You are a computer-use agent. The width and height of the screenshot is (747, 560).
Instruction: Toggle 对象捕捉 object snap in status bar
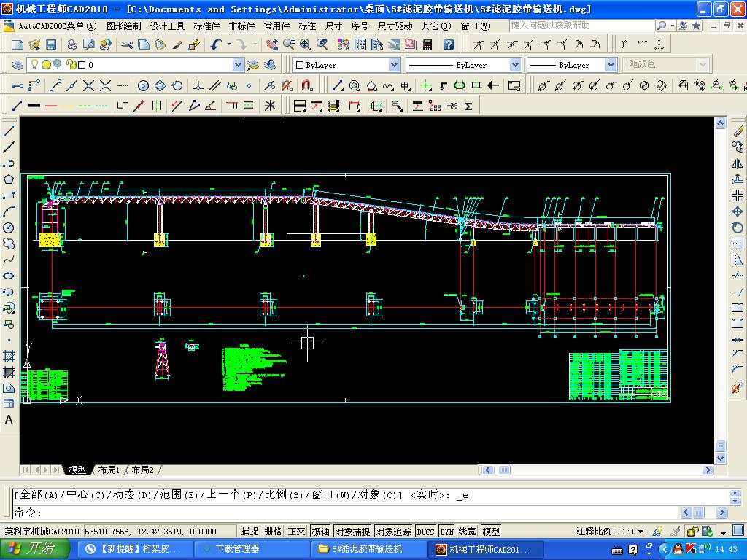click(352, 532)
